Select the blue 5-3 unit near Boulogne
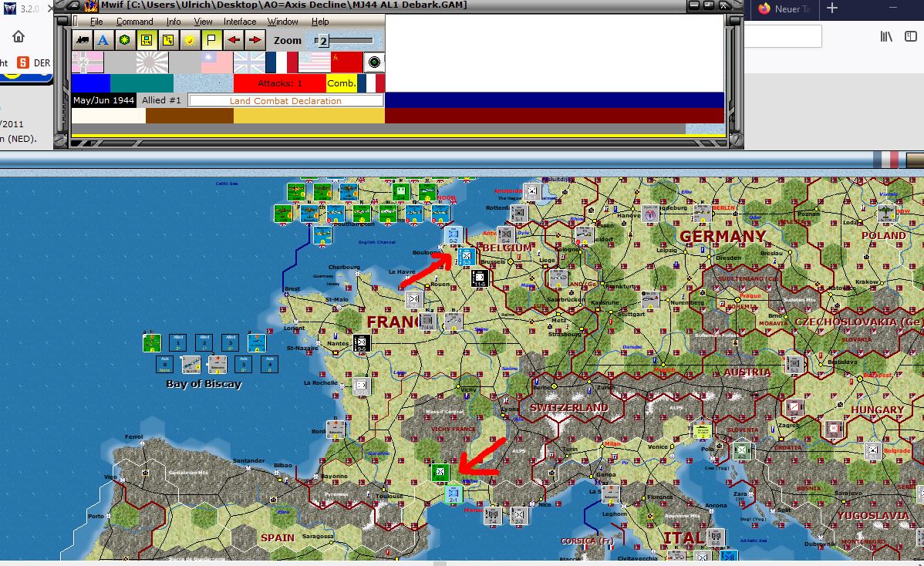Viewport: 924px width, 566px height. tap(466, 256)
